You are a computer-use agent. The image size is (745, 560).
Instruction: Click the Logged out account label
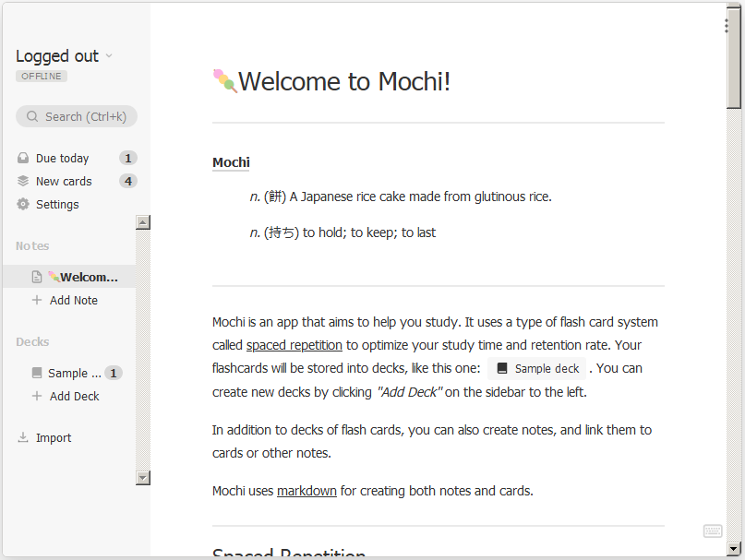pos(57,56)
